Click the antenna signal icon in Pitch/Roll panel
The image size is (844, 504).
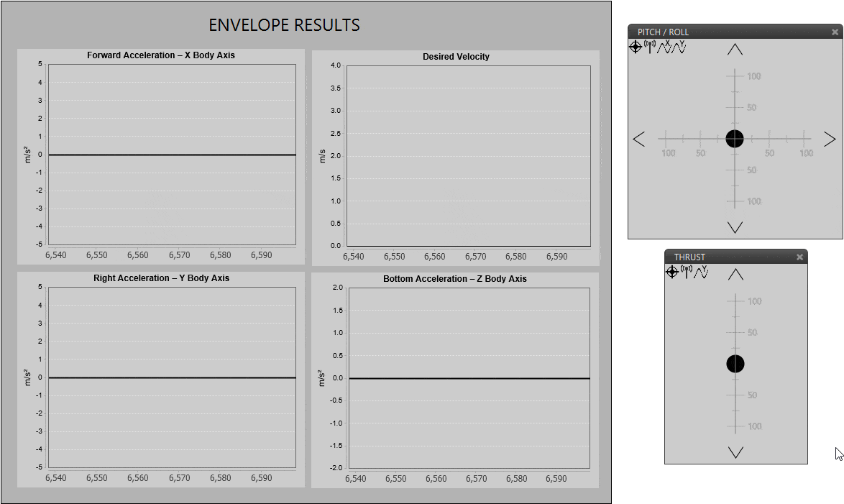point(650,47)
